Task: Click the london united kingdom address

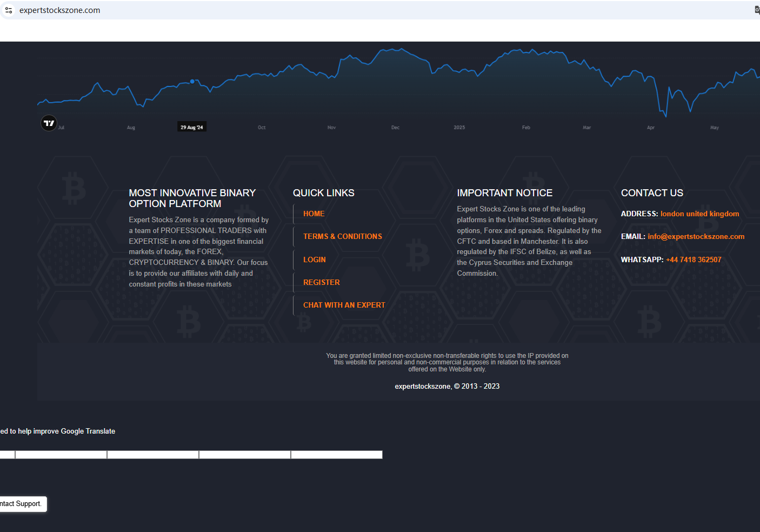Action: pos(699,214)
